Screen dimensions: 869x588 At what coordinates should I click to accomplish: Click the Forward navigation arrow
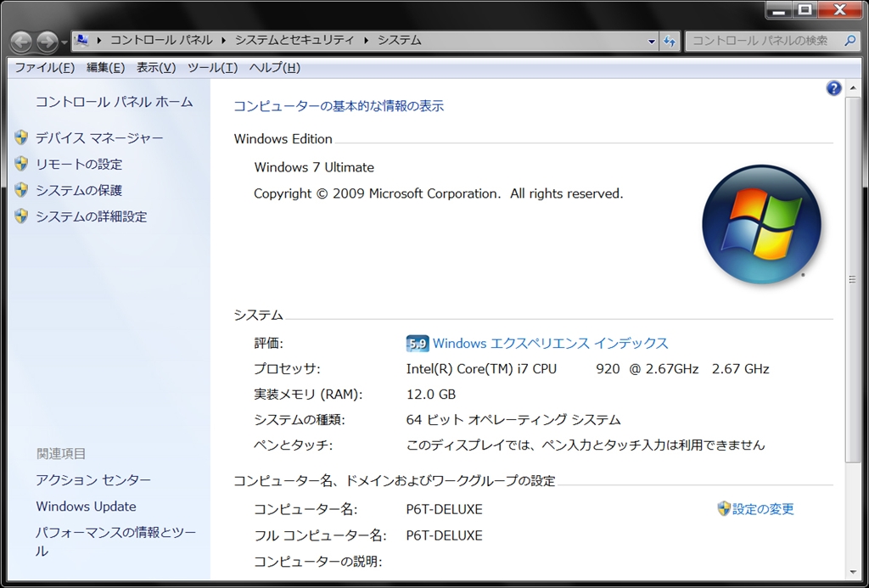48,41
